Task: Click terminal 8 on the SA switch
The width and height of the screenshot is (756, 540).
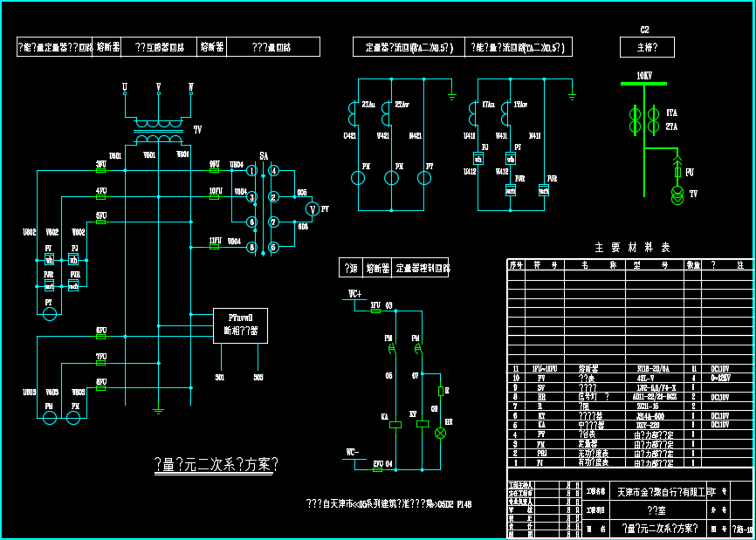Action: point(251,247)
